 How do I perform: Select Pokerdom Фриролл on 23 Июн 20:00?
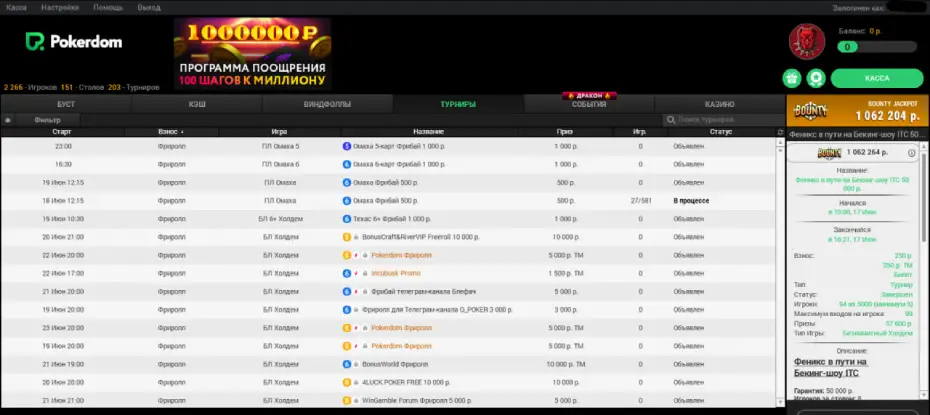(x=402, y=328)
